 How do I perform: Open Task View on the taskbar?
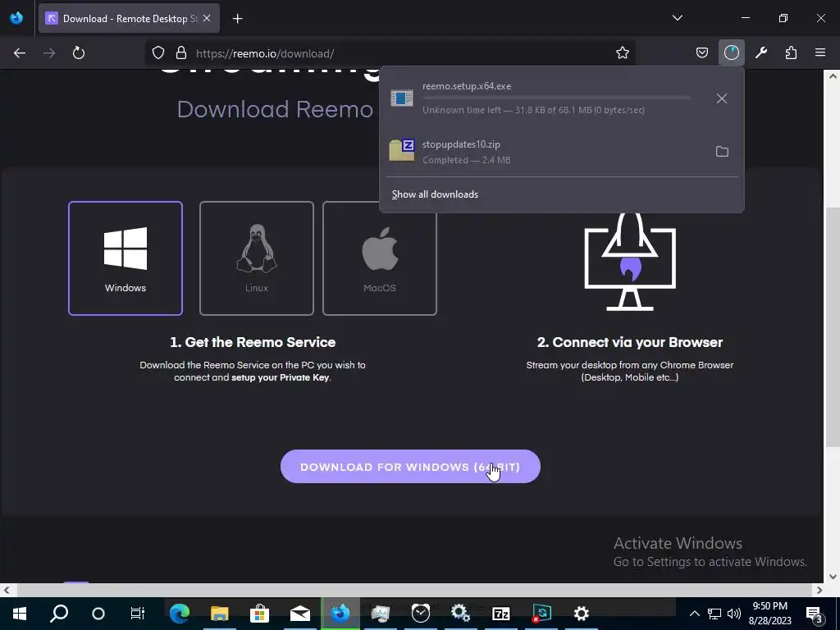click(138, 614)
